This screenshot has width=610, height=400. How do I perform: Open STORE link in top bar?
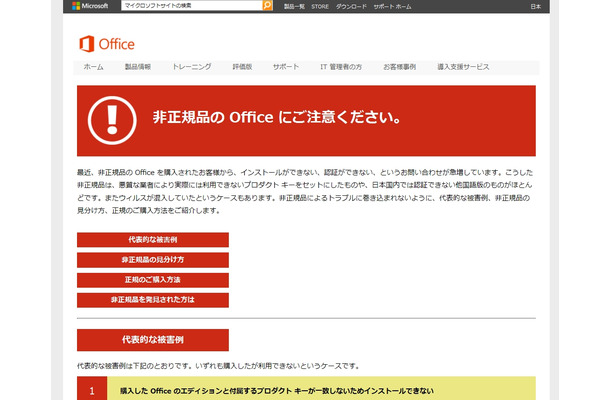320,7
